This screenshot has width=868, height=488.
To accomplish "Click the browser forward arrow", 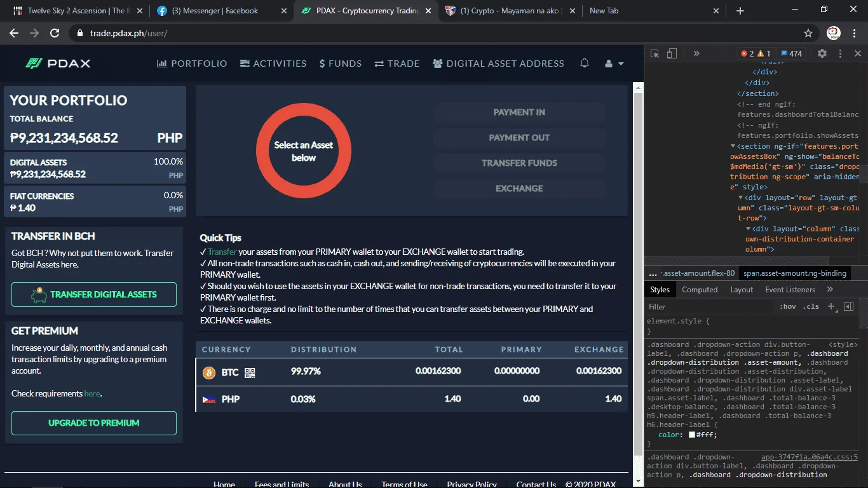I will [34, 33].
